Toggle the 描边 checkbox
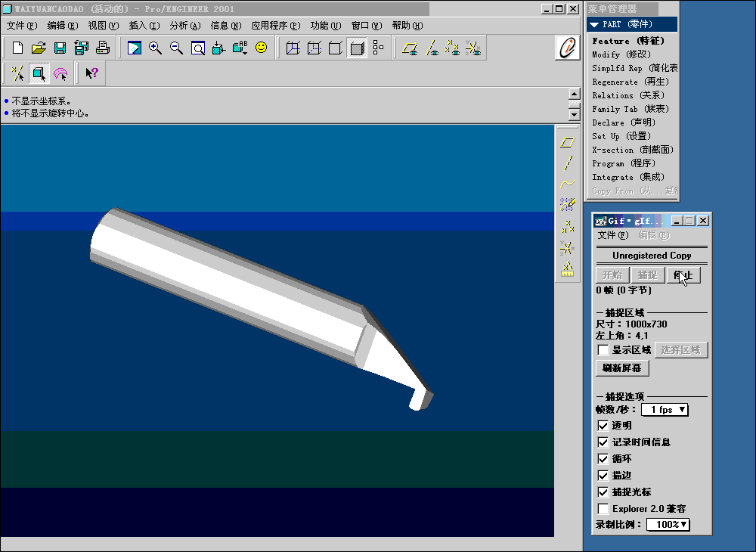Image resolution: width=756 pixels, height=552 pixels. pyautogui.click(x=603, y=476)
